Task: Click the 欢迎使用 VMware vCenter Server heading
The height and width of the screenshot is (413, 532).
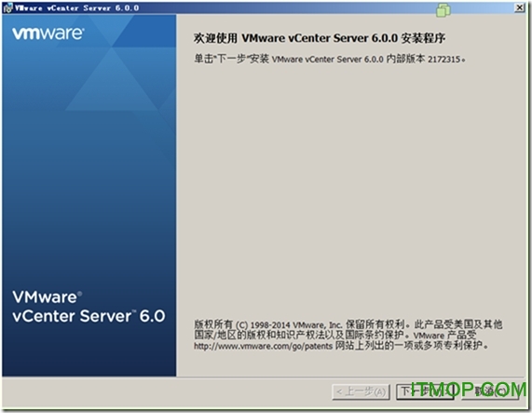Action: 320,38
